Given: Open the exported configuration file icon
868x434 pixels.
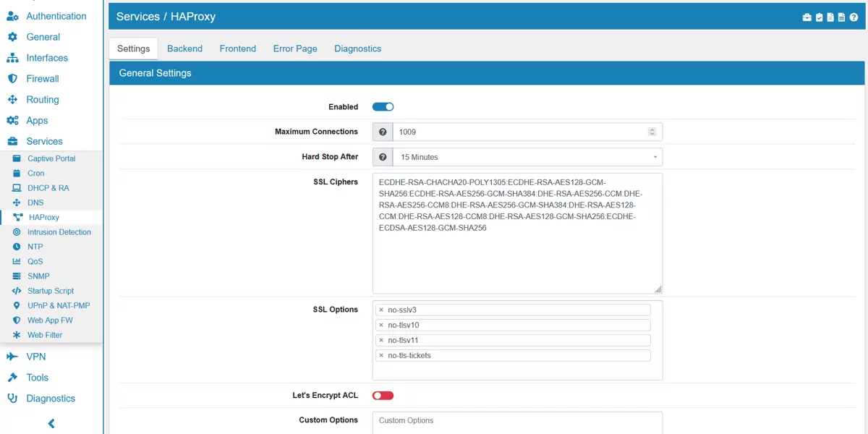Looking at the screenshot, I should tap(830, 17).
